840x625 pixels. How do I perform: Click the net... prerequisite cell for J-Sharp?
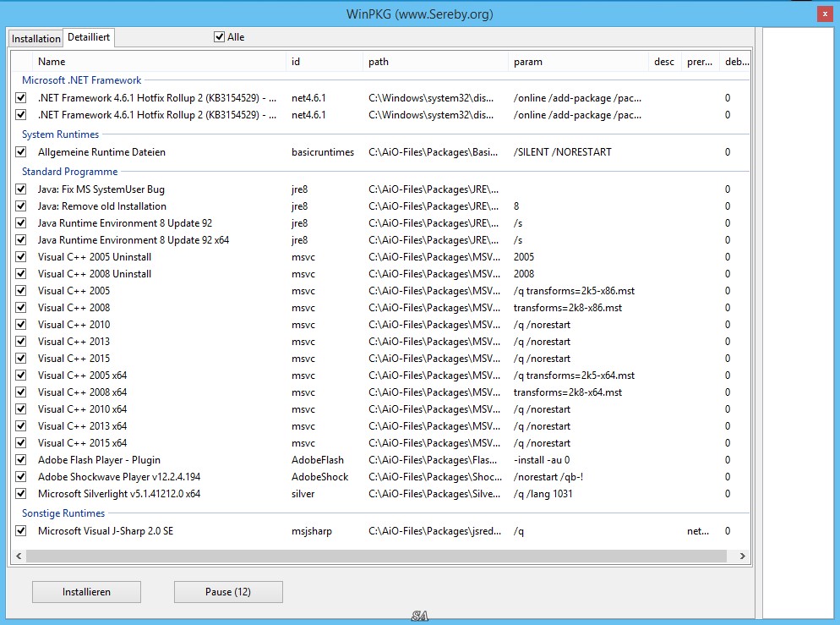(698, 531)
